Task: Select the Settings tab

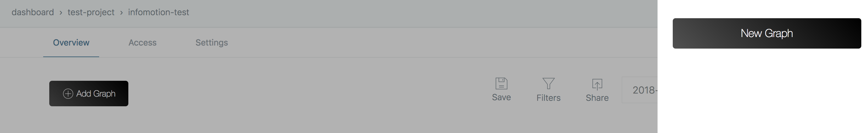Action: click(x=212, y=43)
